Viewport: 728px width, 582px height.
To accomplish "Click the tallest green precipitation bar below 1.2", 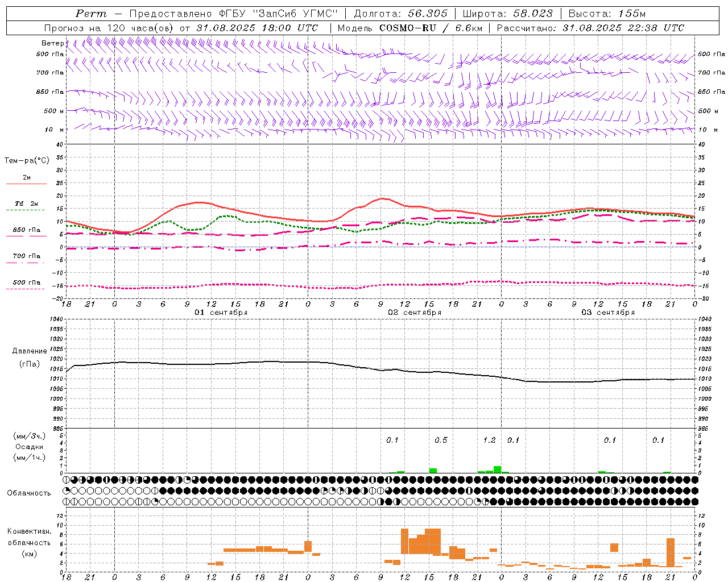I will [497, 469].
